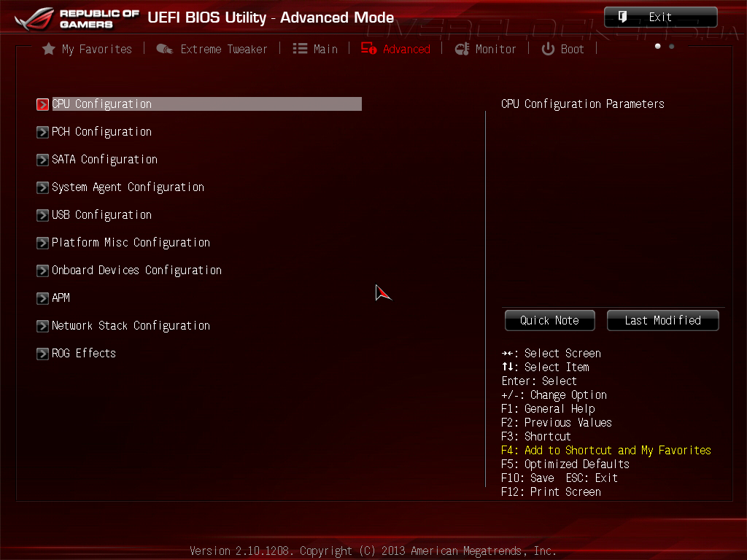Click the power icon beside Boot
747x560 pixels.
[x=549, y=49]
